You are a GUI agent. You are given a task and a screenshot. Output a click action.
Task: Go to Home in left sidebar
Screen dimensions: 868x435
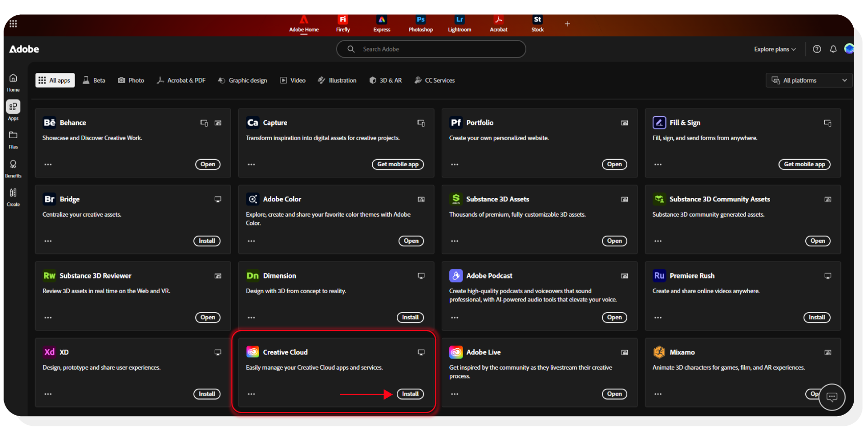(13, 83)
